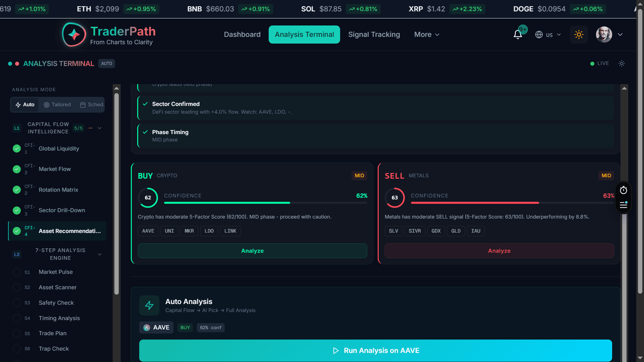Image resolution: width=644 pixels, height=362 pixels.
Task: Open terminal settings gear next to LIVE
Action: 622,63
